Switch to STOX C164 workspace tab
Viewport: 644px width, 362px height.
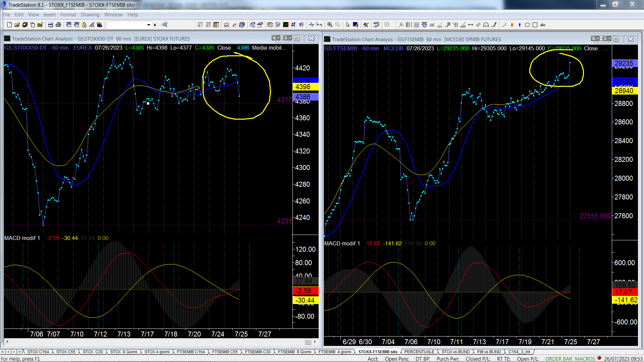pos(38,352)
